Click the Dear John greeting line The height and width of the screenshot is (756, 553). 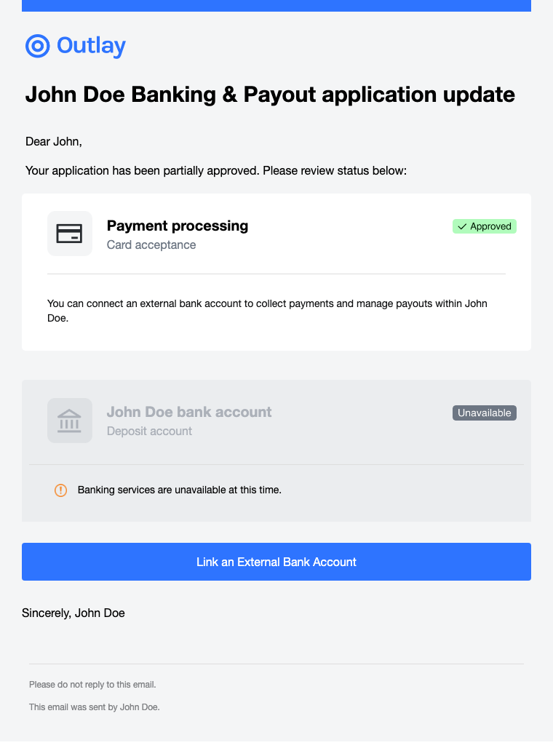click(x=54, y=142)
